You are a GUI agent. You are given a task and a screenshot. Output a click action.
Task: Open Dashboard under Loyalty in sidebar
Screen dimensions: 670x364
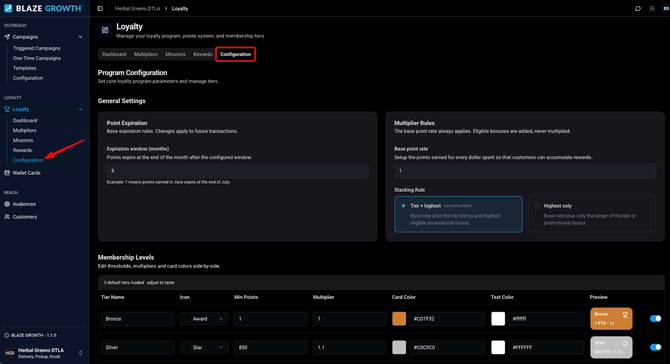25,120
